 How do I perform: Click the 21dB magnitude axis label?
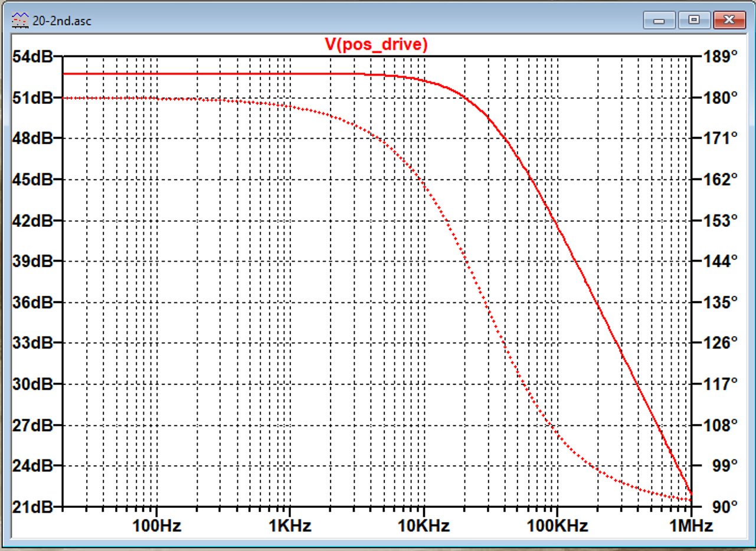tap(32, 507)
